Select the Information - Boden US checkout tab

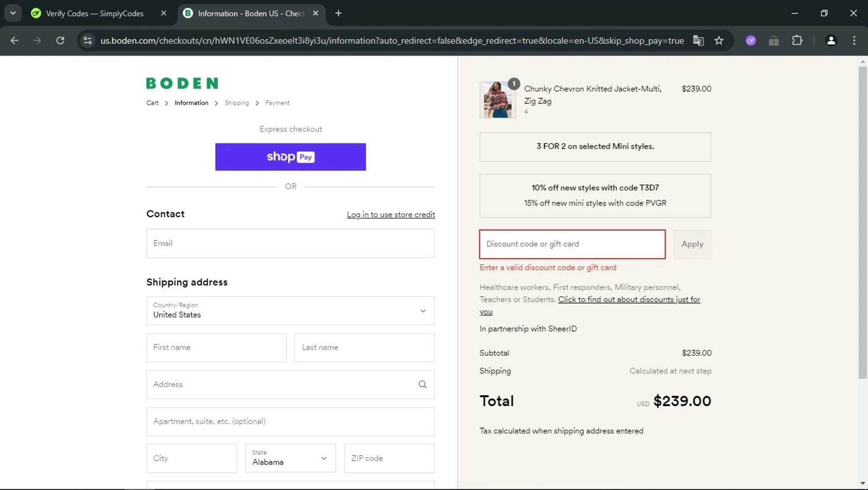tap(251, 13)
